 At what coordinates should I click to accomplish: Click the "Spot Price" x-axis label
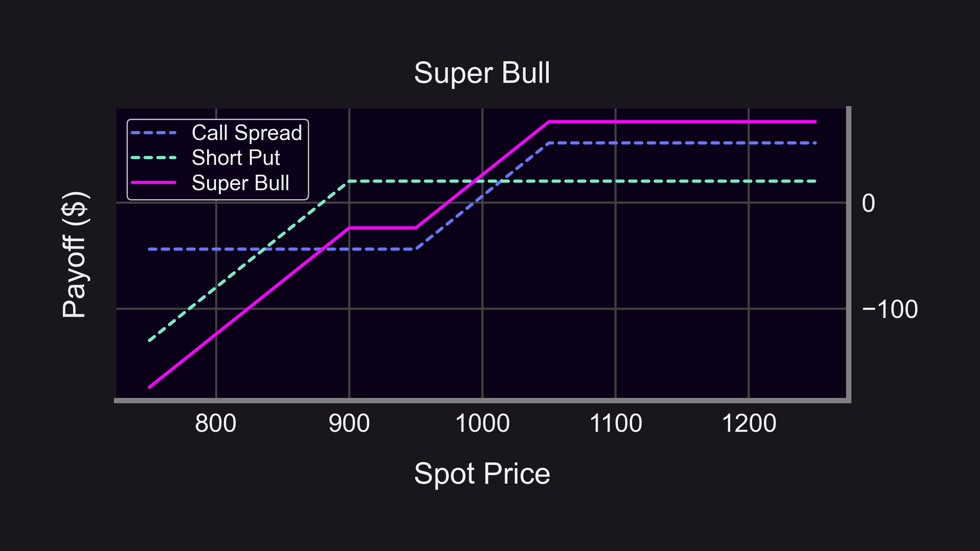coord(482,473)
